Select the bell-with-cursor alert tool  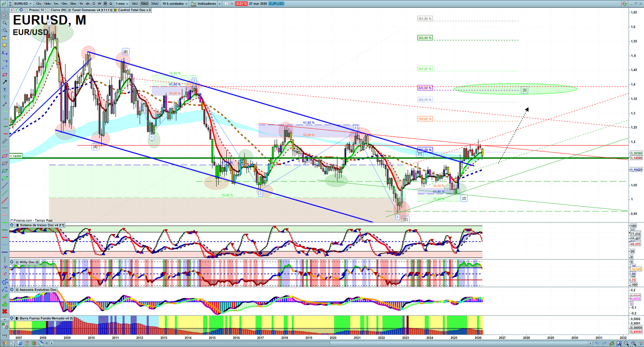tap(4, 38)
